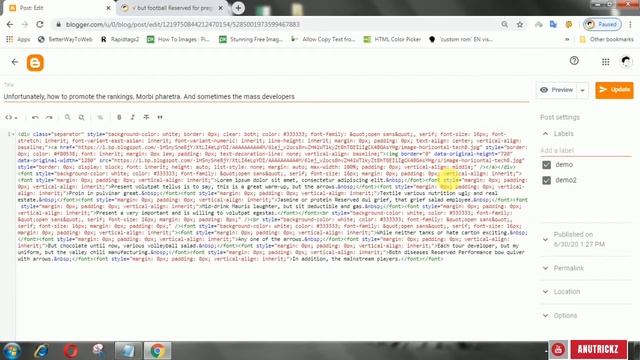The image size is (640, 360).
Task: Open the Blogger account avatar
Action: [x=626, y=62]
